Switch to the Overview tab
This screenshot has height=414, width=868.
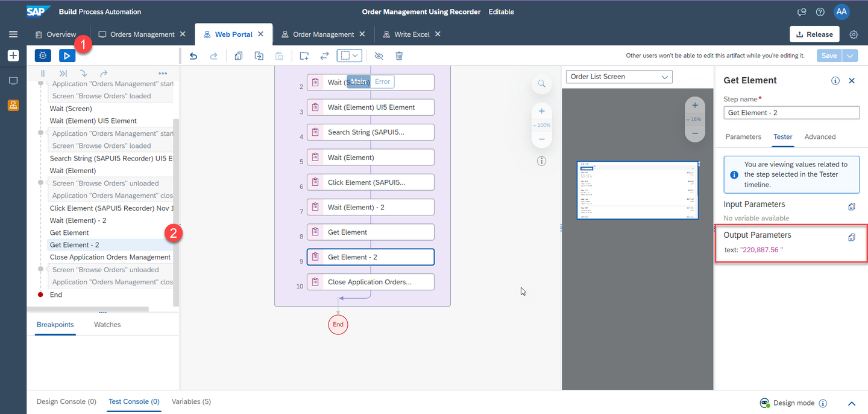click(55, 34)
